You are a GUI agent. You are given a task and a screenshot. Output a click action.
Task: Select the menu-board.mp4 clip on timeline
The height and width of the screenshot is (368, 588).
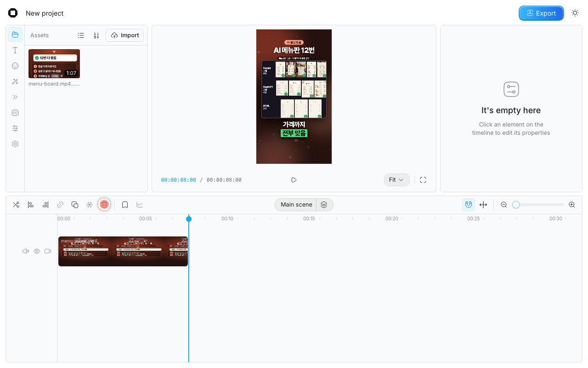point(123,251)
